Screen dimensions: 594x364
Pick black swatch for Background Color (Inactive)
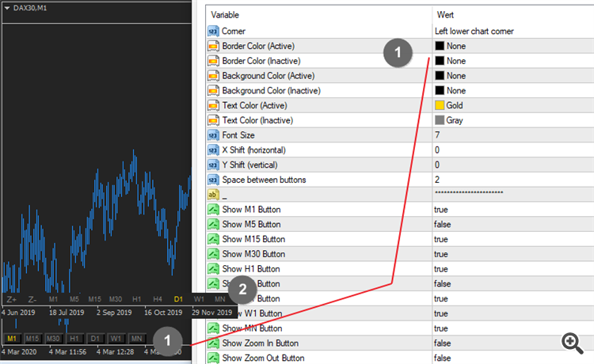[x=440, y=91]
